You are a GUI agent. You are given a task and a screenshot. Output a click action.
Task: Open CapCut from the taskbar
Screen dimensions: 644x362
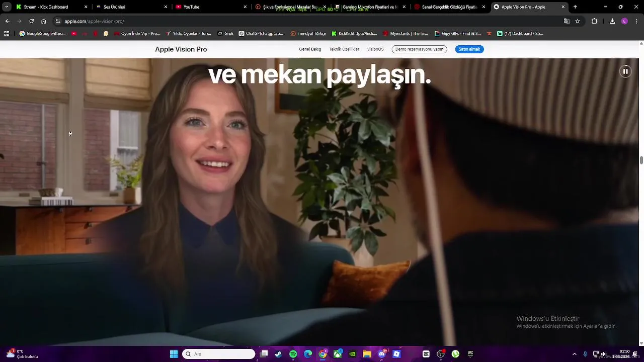click(x=426, y=354)
